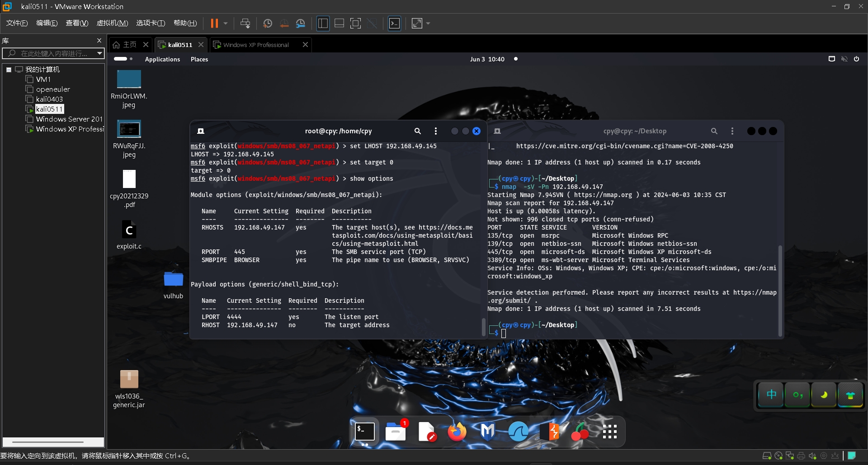Select cpy20212329.pdf desktop file
Image resolution: width=868 pixels, height=465 pixels.
(x=129, y=189)
